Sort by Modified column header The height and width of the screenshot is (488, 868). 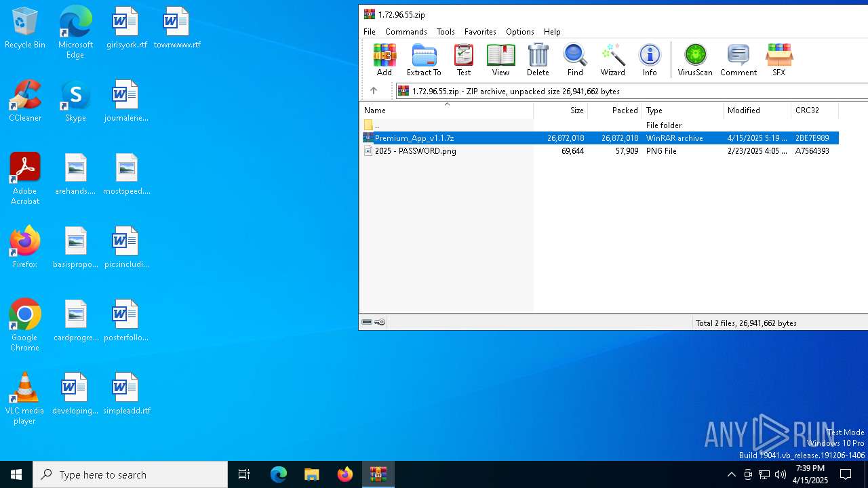pyautogui.click(x=757, y=110)
